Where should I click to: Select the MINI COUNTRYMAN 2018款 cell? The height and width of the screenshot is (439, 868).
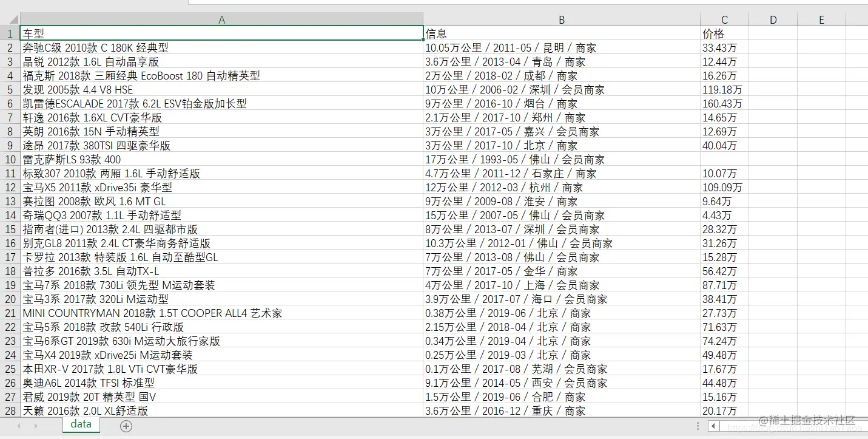[x=222, y=313]
